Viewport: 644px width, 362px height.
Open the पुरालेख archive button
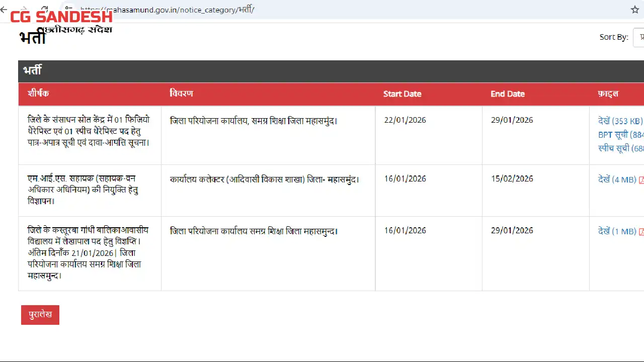coord(40,315)
